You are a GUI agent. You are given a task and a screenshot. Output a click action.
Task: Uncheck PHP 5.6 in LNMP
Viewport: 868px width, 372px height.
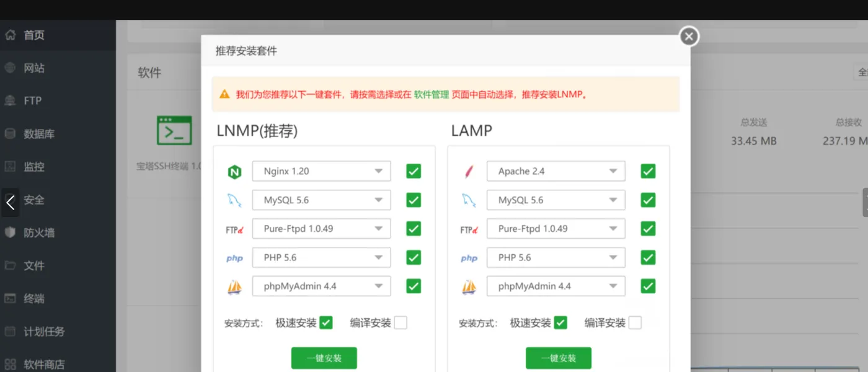pos(414,257)
